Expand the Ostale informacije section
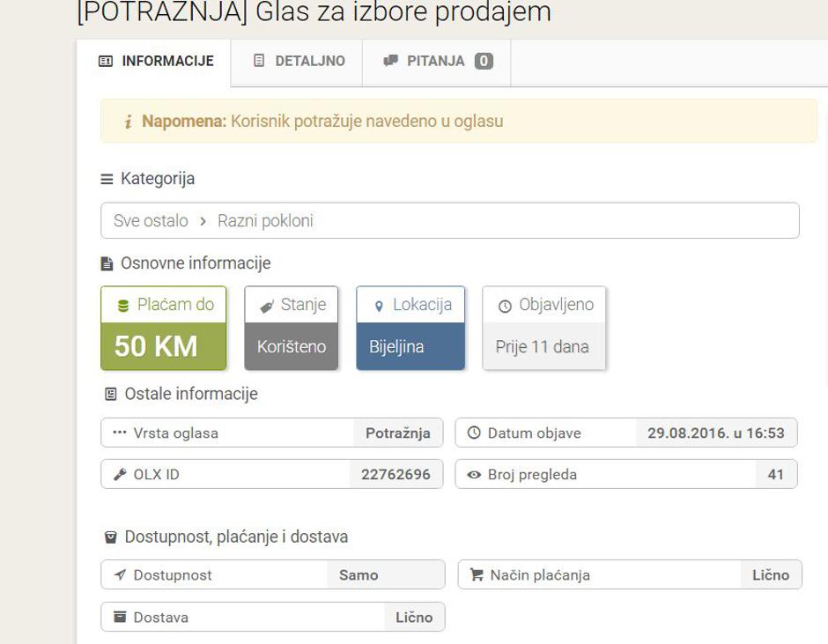Screen dimensions: 828x644 click(x=180, y=394)
